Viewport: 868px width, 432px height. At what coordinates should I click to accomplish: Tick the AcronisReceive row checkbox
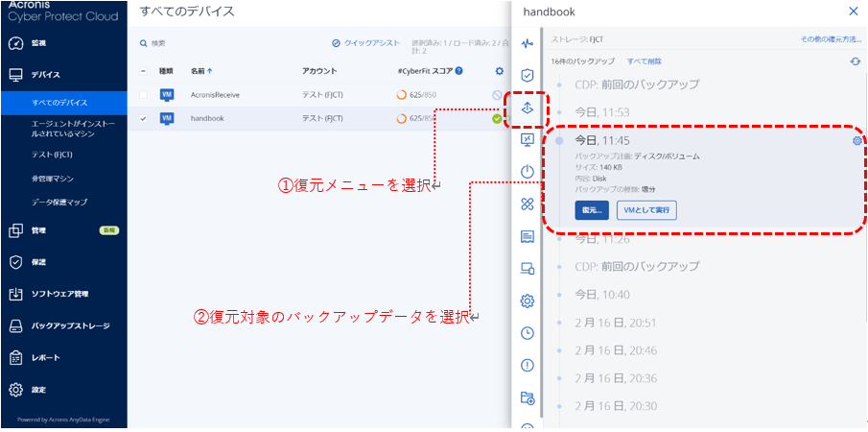click(x=144, y=95)
